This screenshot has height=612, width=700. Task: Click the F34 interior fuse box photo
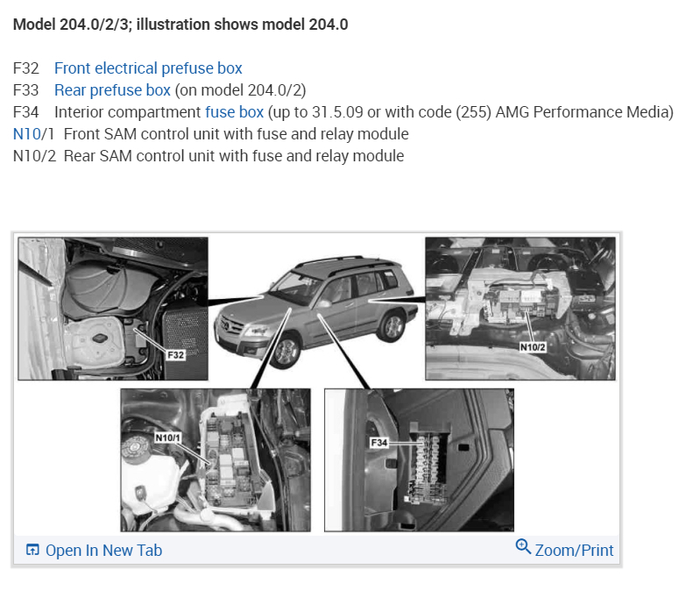click(x=419, y=460)
